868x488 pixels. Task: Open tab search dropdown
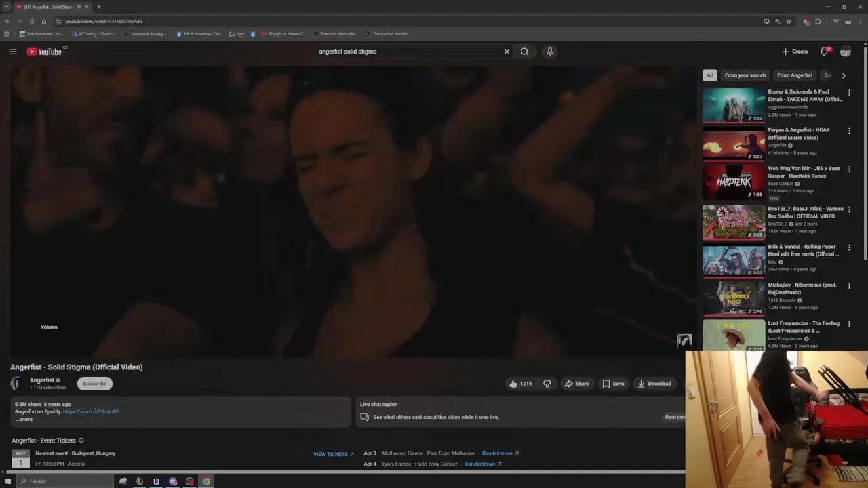pyautogui.click(x=7, y=7)
